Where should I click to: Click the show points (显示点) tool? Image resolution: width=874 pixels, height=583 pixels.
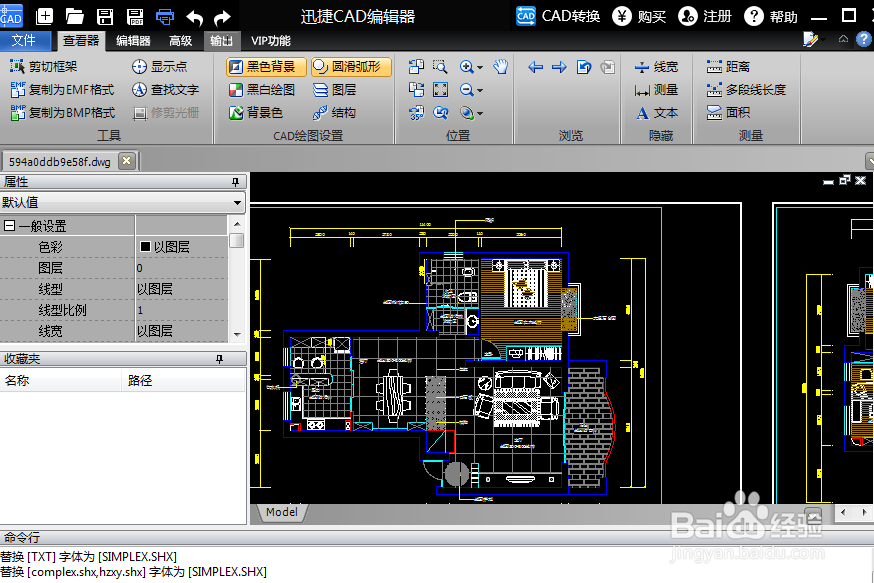(x=159, y=67)
